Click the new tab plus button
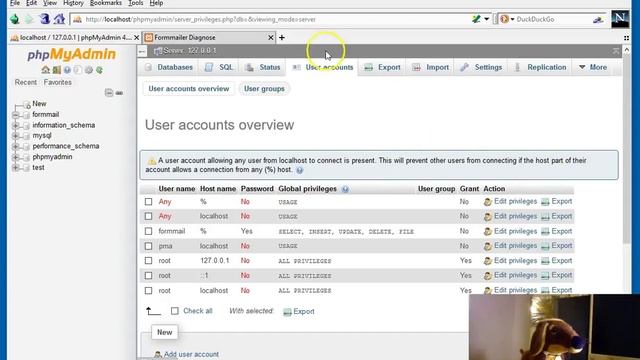Image resolution: width=640 pixels, height=360 pixels. point(282,38)
